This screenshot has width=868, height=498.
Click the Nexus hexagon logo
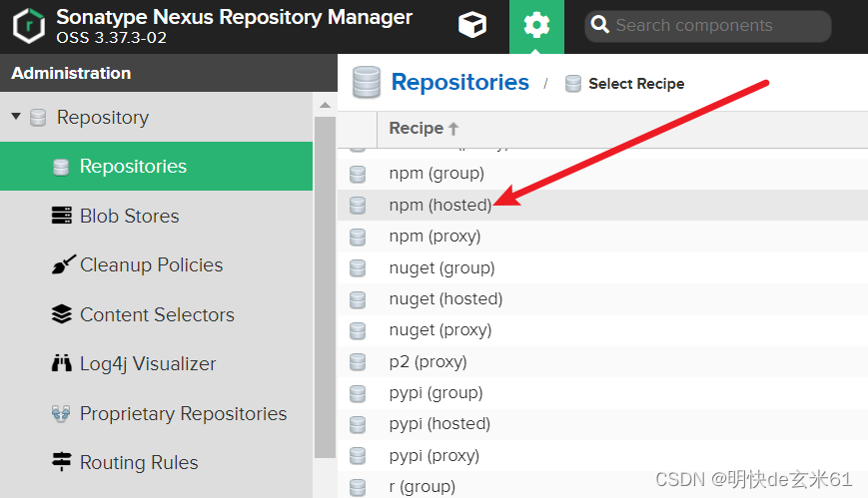coord(29,26)
